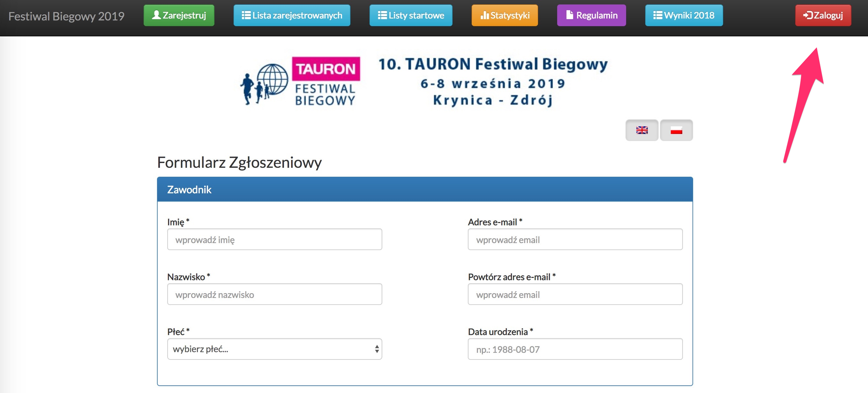Focus the Adres e-mail field
868x393 pixels.
tap(575, 240)
